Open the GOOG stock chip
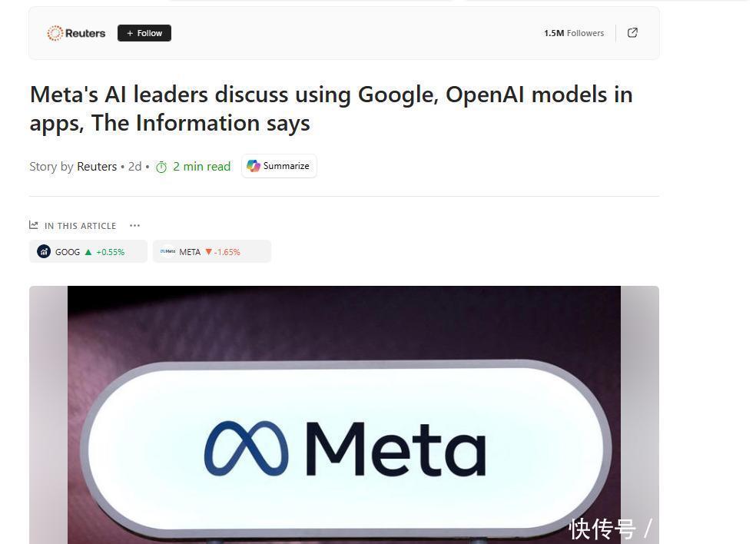 click(88, 252)
